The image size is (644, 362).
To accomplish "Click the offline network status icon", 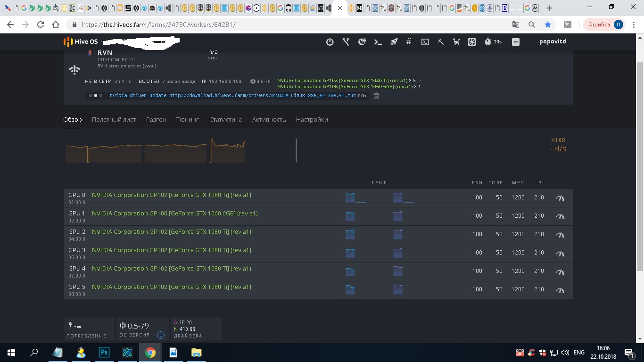I will coord(74,70).
